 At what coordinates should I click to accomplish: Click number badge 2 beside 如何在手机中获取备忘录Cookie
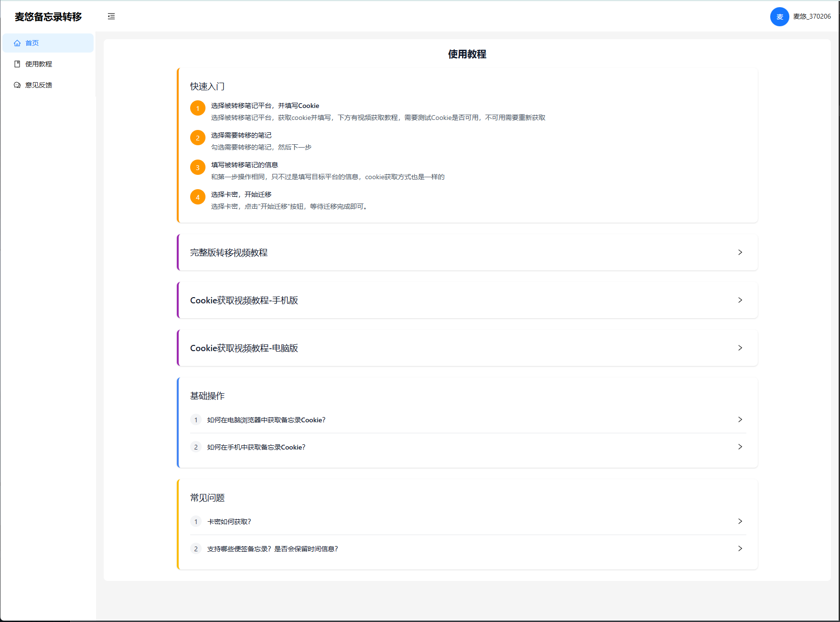pos(196,447)
